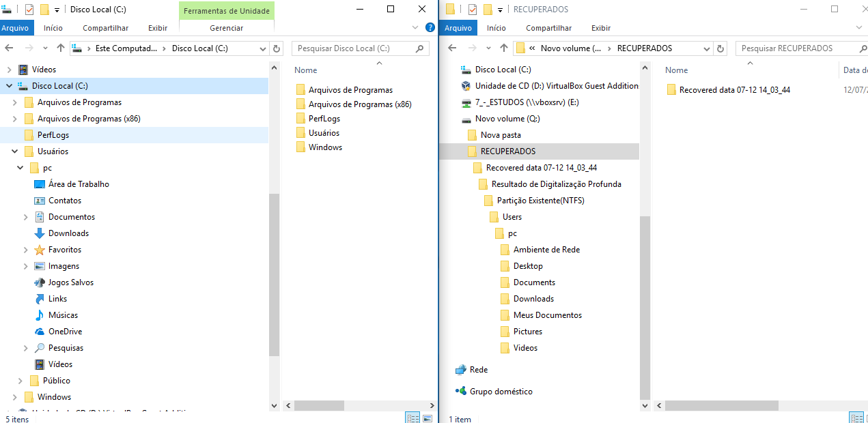The height and width of the screenshot is (423, 868).
Task: Expand the Pesquisas tree node
Action: coord(25,348)
